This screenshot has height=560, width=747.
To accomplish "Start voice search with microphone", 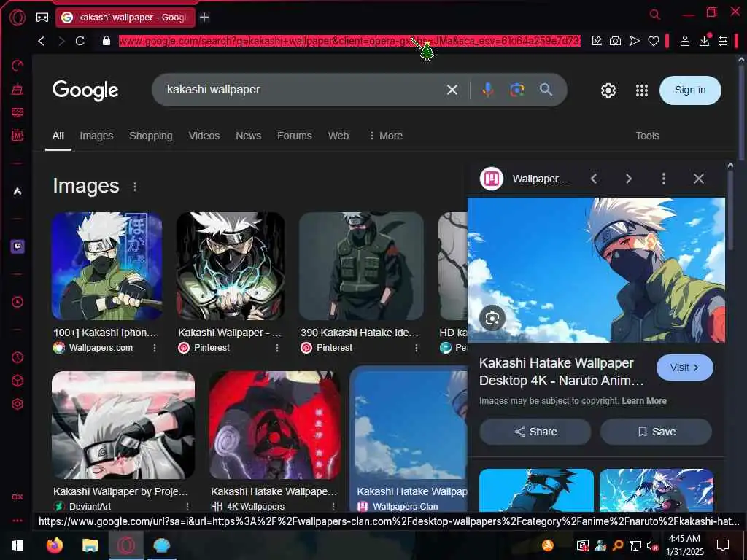I will (487, 90).
